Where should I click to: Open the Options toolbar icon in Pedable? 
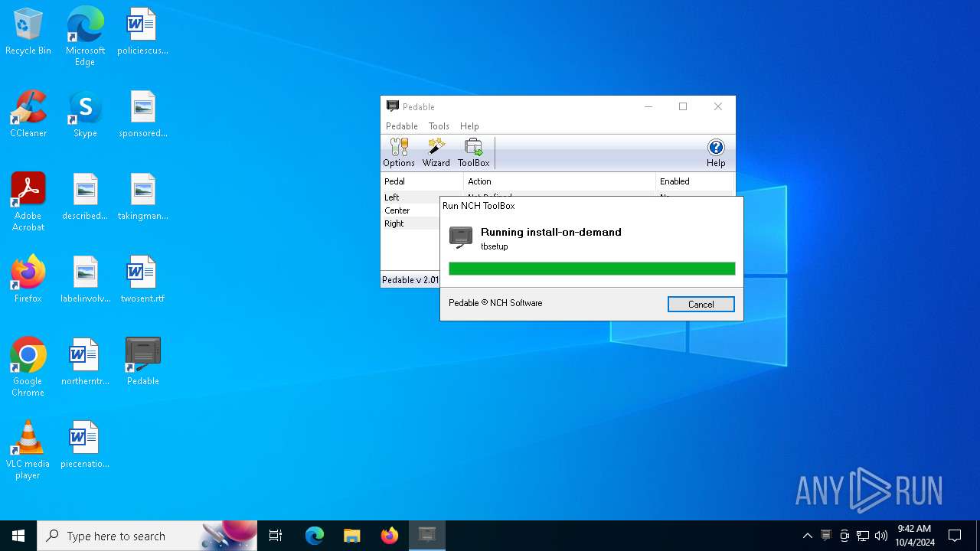click(x=399, y=152)
